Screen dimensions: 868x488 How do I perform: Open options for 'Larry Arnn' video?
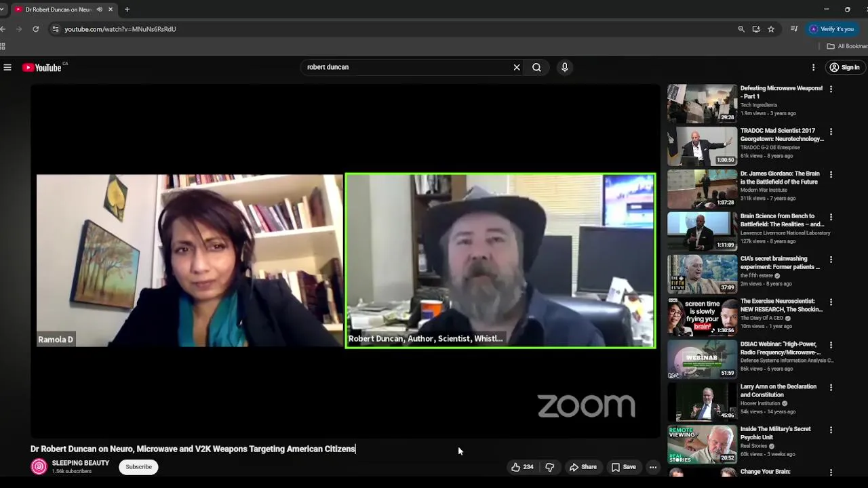[x=831, y=388]
